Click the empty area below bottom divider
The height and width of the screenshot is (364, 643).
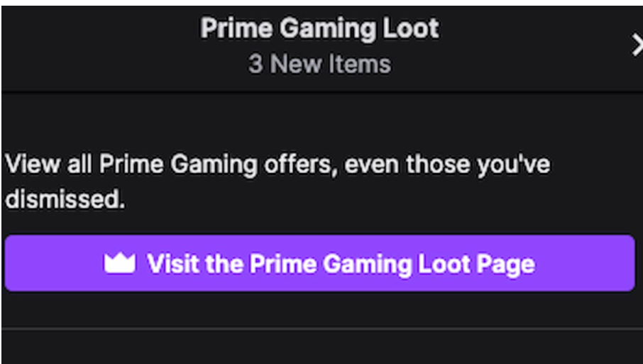[321, 348]
